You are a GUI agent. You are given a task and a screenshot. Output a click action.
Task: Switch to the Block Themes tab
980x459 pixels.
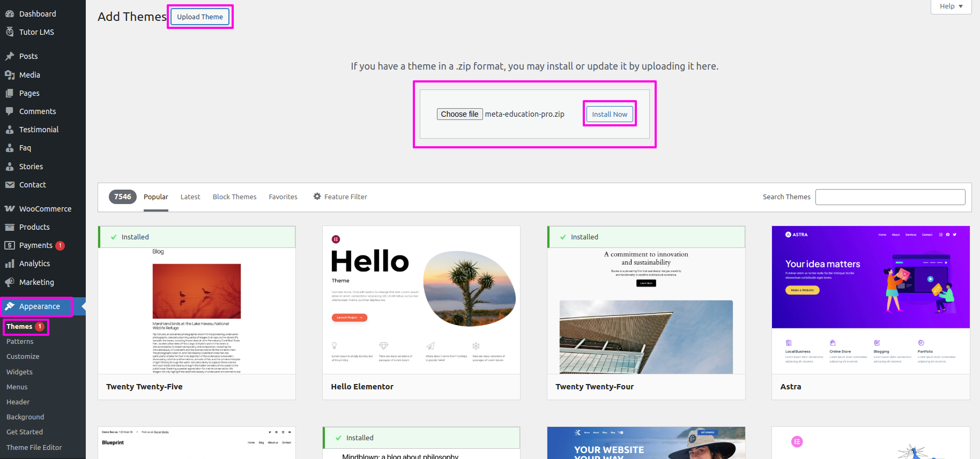[234, 197]
